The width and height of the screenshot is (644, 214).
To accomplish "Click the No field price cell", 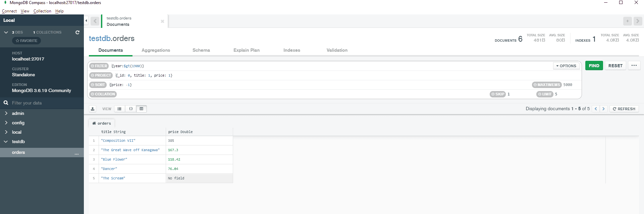I will click(199, 178).
